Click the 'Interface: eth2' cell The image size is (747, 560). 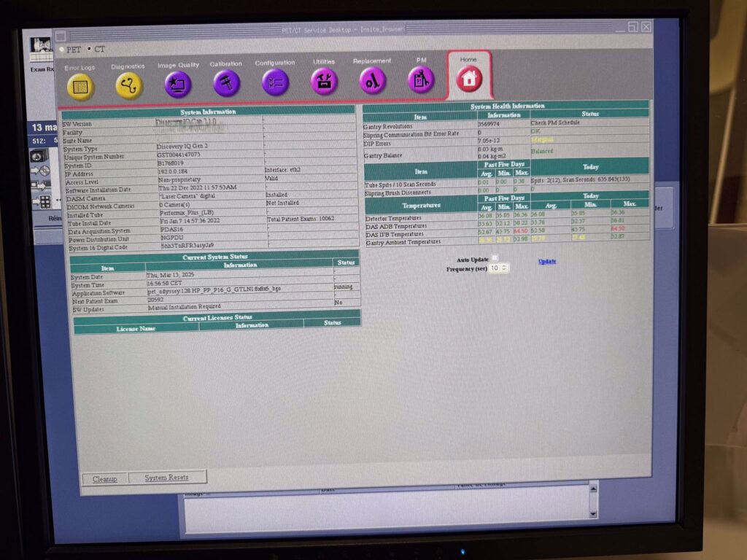pyautogui.click(x=282, y=169)
